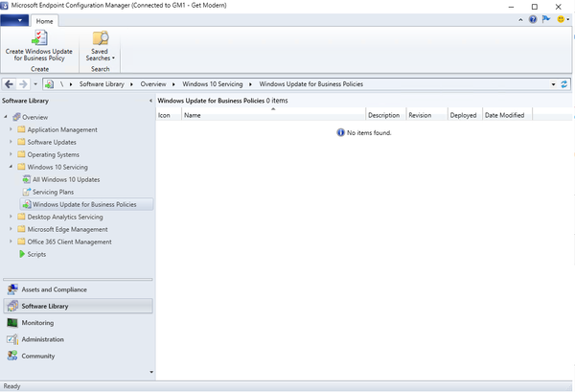
Task: Collapse the Overview root tree node
Action: [6, 117]
